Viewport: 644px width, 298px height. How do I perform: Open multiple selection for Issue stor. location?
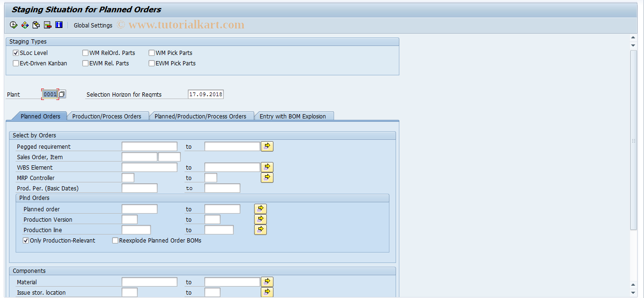click(x=267, y=292)
